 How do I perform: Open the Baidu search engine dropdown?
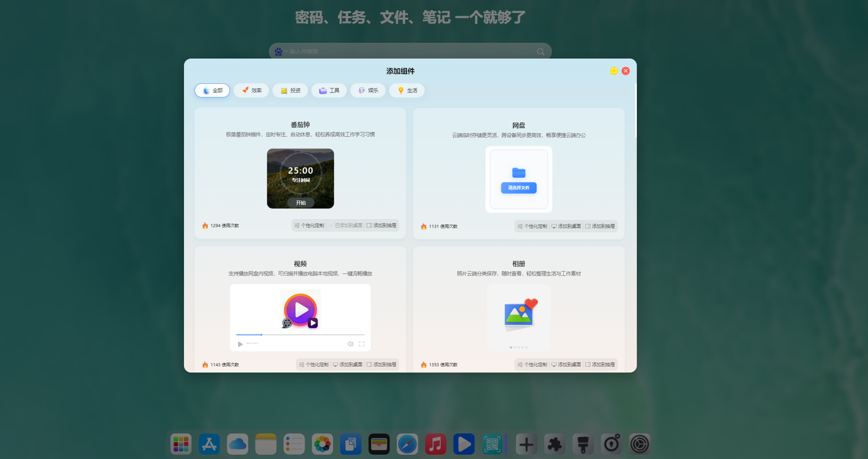tap(281, 51)
